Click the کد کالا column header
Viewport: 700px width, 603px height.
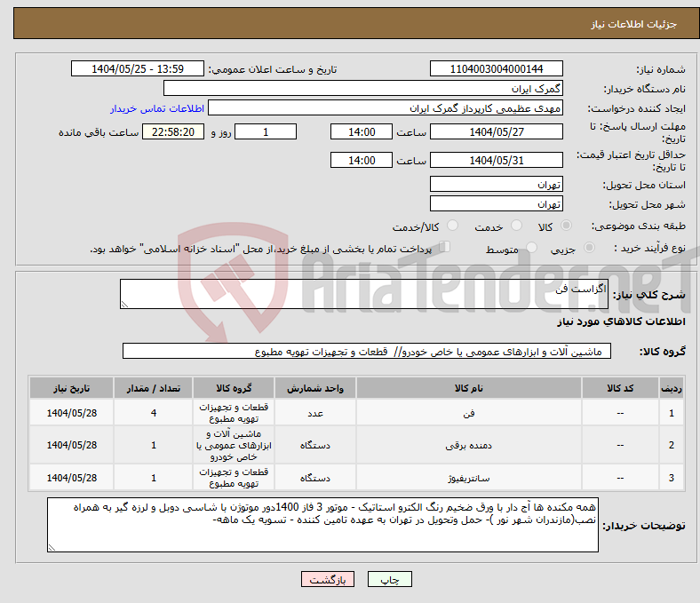click(620, 388)
